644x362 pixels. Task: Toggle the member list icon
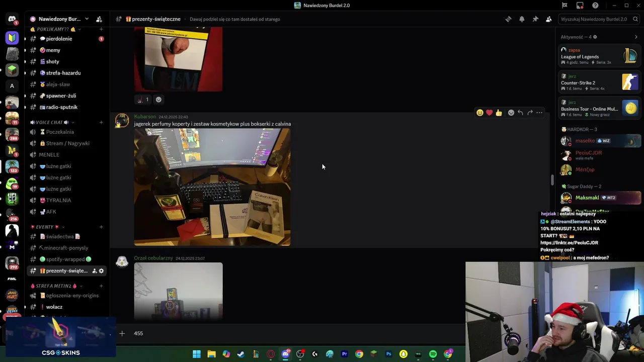[548, 19]
